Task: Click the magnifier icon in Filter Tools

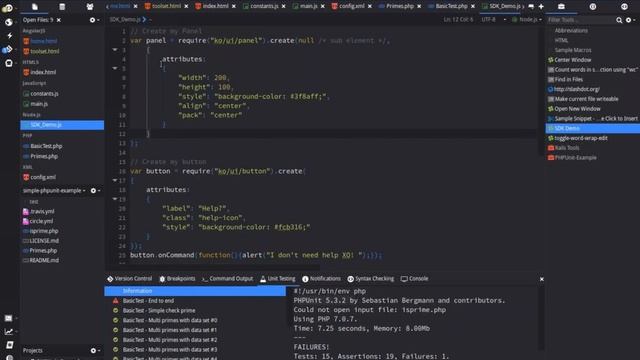Action: pyautogui.click(x=619, y=20)
